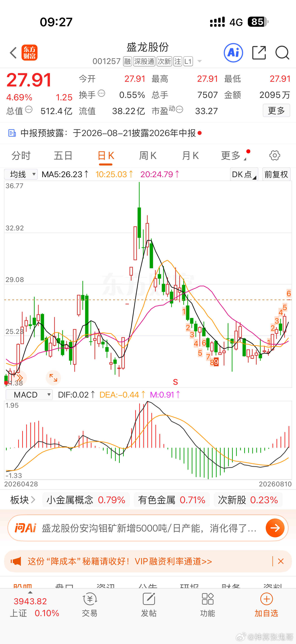Image resolution: width=296 pixels, height=644 pixels.
Task: Tap the 问Ai logo
Action: (x=26, y=528)
